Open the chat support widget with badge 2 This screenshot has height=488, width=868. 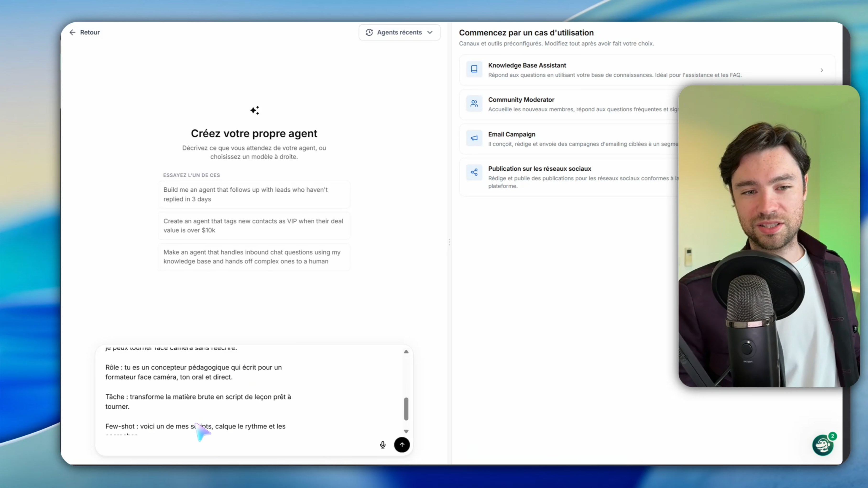point(823,445)
